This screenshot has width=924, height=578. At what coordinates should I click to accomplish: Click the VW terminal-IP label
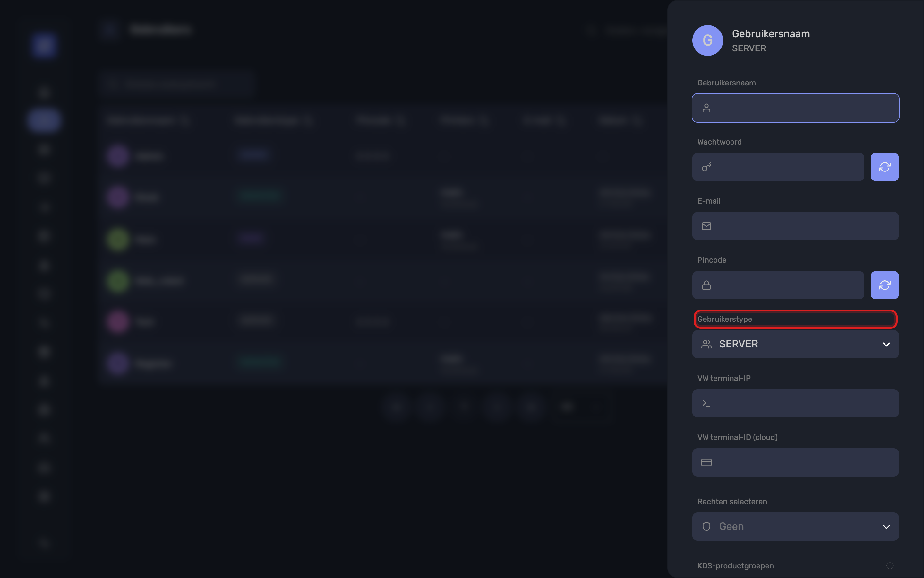(724, 378)
